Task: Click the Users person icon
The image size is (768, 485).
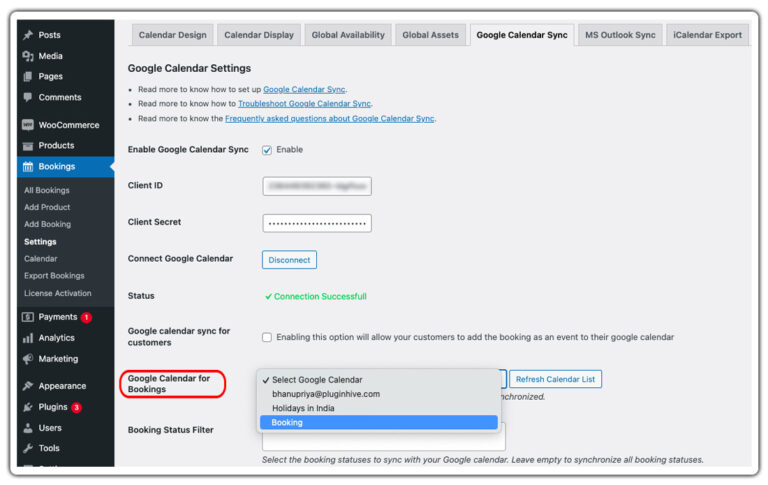Action: tap(28, 428)
